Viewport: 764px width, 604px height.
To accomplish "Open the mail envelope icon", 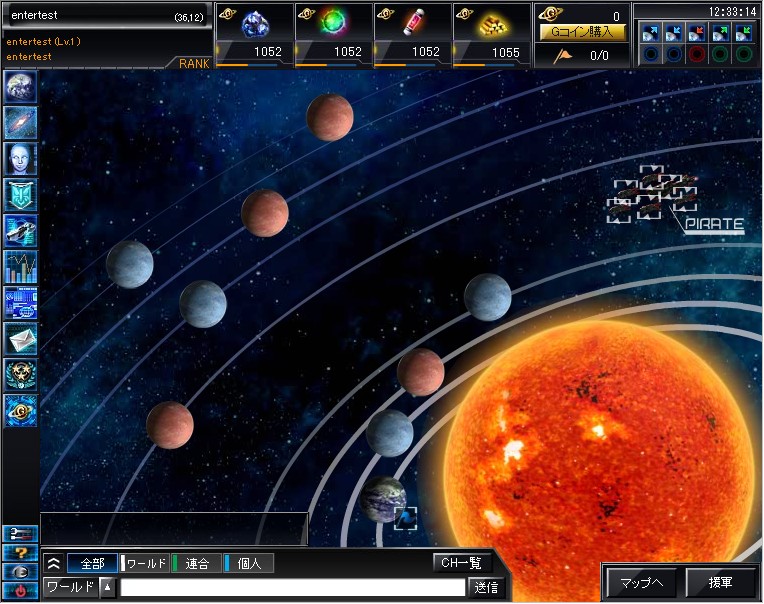I will pos(20,339).
